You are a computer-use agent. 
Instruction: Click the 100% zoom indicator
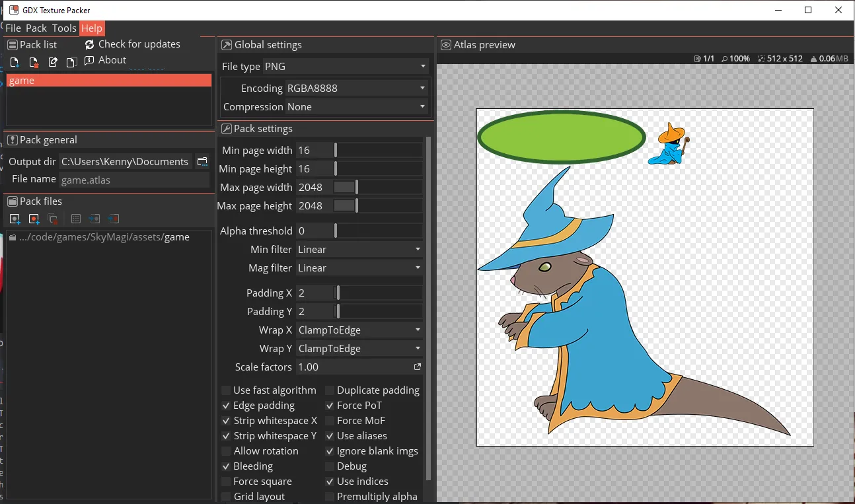735,59
